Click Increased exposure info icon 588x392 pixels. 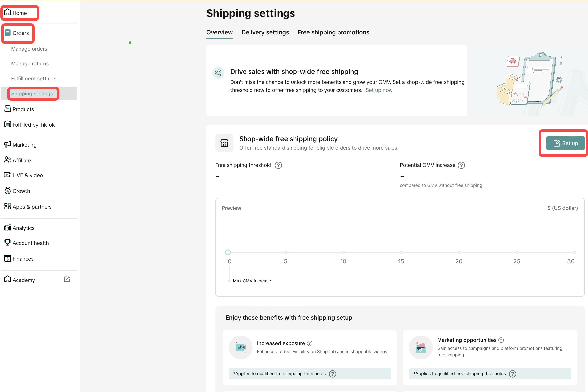point(309,343)
